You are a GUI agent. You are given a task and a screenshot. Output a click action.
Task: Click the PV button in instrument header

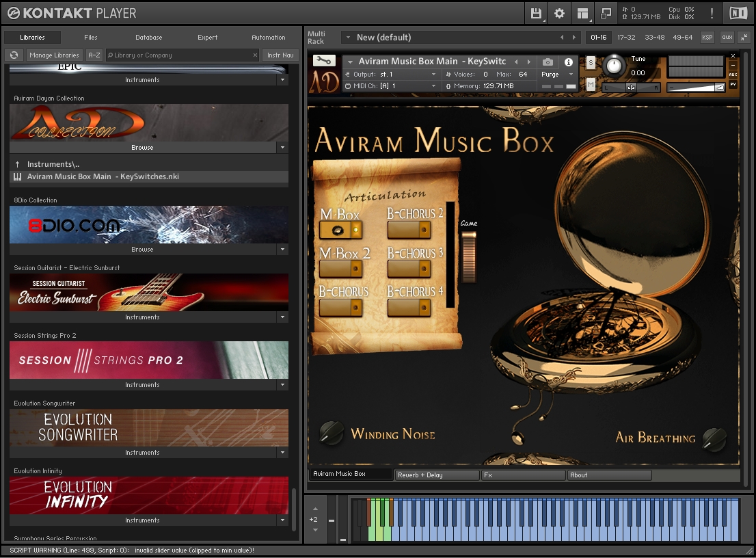pos(733,84)
